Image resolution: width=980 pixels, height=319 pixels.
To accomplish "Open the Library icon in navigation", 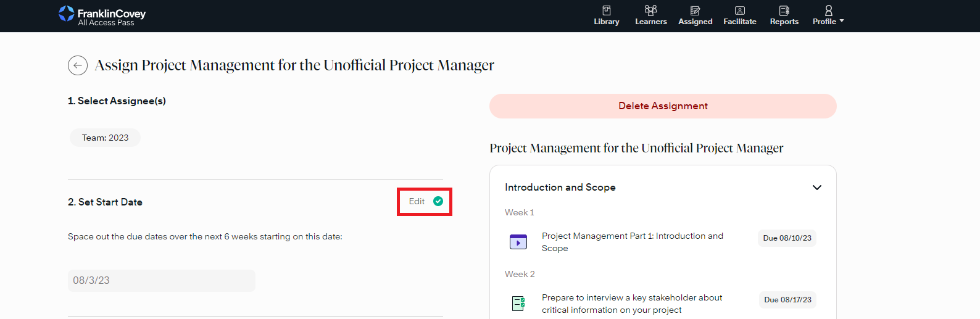I will click(607, 10).
